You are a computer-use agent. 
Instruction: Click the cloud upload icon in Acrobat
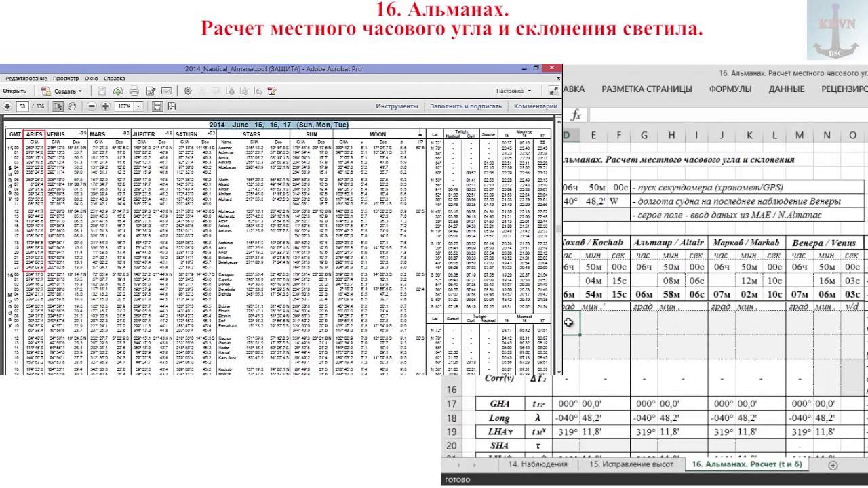(x=118, y=91)
